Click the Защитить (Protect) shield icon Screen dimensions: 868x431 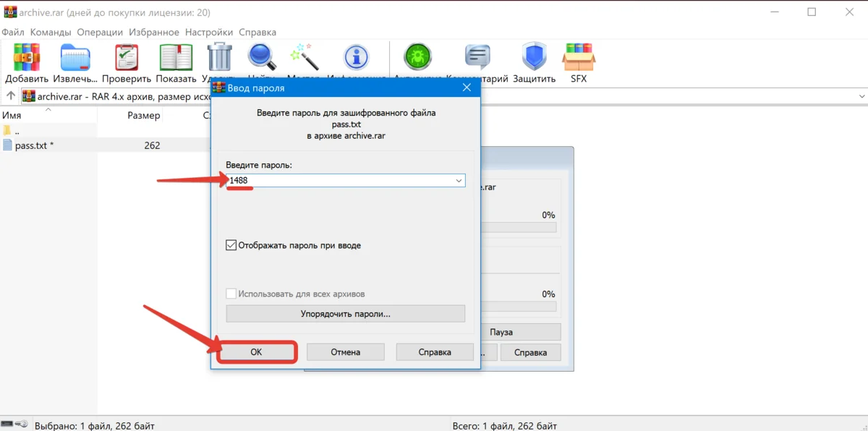534,58
